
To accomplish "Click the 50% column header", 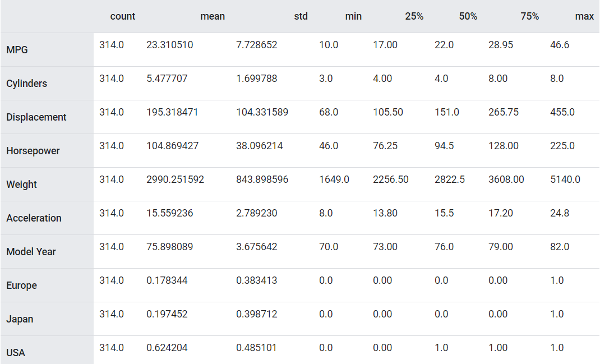I will pyautogui.click(x=468, y=16).
